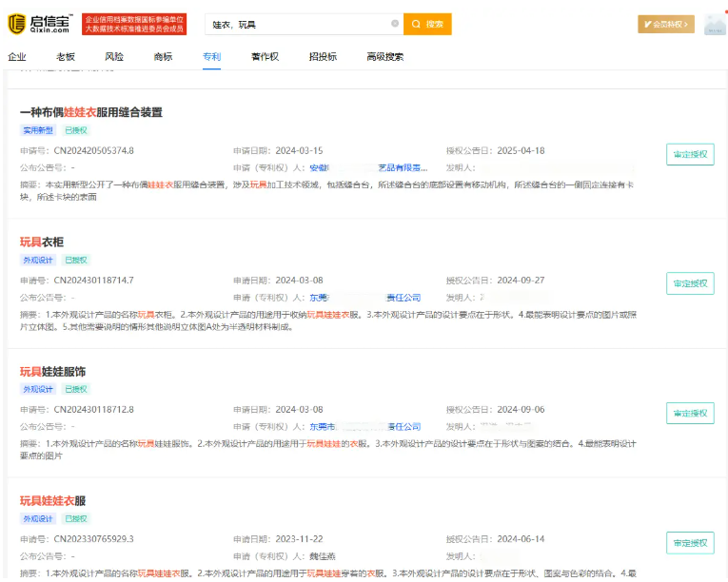
Task: Click application number CN202330765929.3
Action: [94, 539]
